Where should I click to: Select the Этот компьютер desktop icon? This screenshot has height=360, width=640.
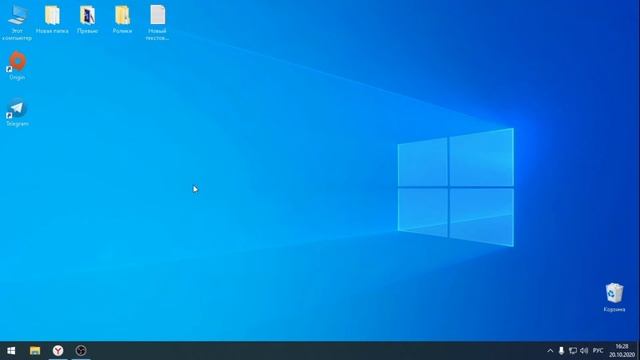(x=17, y=23)
